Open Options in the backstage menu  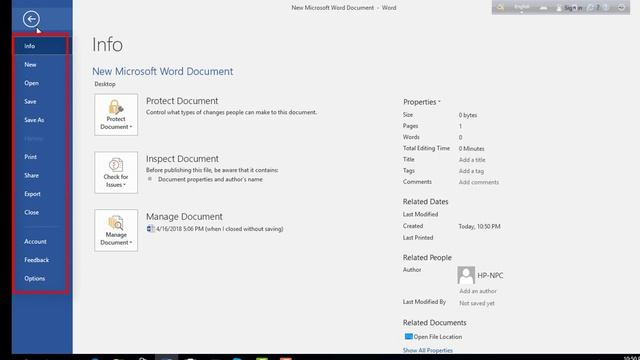click(42, 278)
